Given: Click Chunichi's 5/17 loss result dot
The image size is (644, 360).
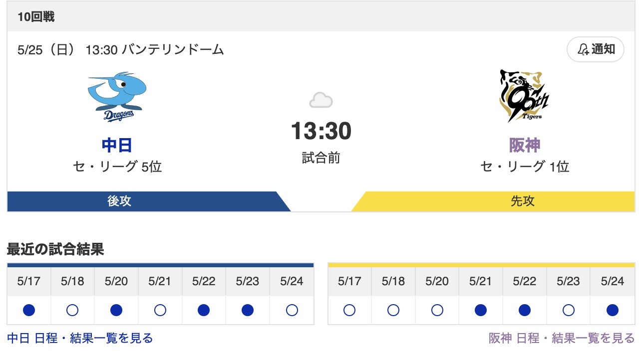Looking at the screenshot, I should point(29,311).
